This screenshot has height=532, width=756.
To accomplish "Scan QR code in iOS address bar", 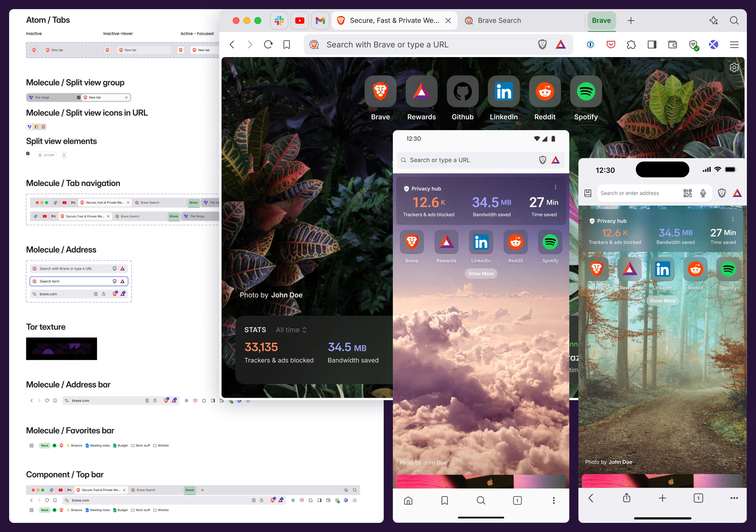I will click(687, 193).
